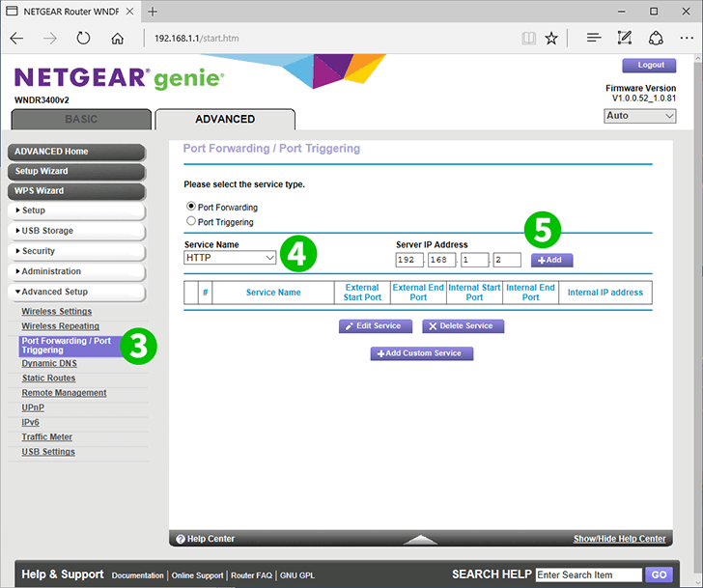Expand the USB Storage menu section
This screenshot has width=703, height=588.
76,231
